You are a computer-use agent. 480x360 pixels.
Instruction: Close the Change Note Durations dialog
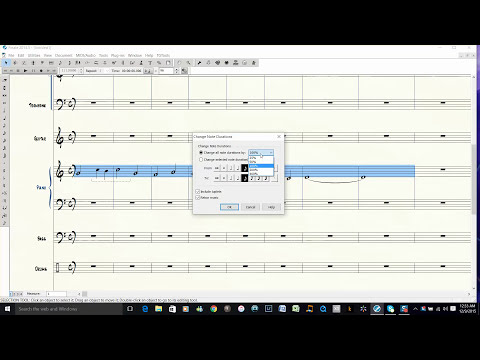coord(279,137)
